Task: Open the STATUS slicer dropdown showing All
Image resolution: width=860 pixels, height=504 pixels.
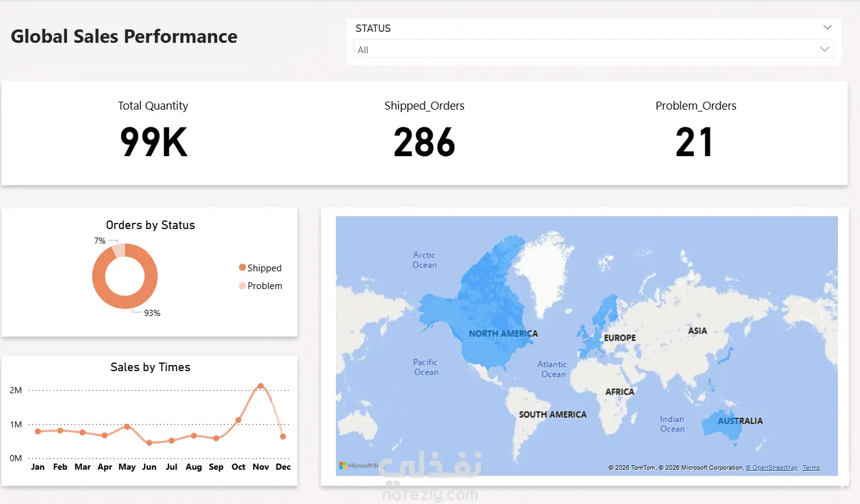Action: click(593, 50)
